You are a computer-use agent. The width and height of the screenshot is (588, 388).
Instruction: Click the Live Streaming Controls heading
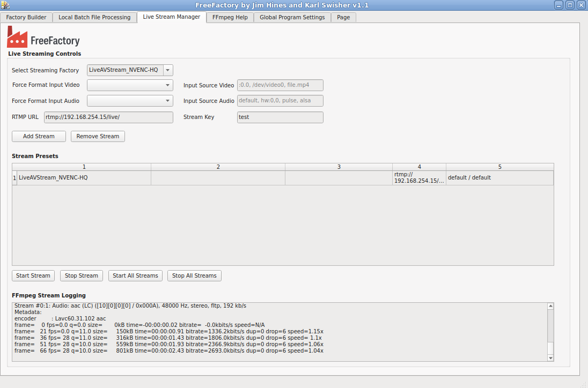pyautogui.click(x=45, y=54)
